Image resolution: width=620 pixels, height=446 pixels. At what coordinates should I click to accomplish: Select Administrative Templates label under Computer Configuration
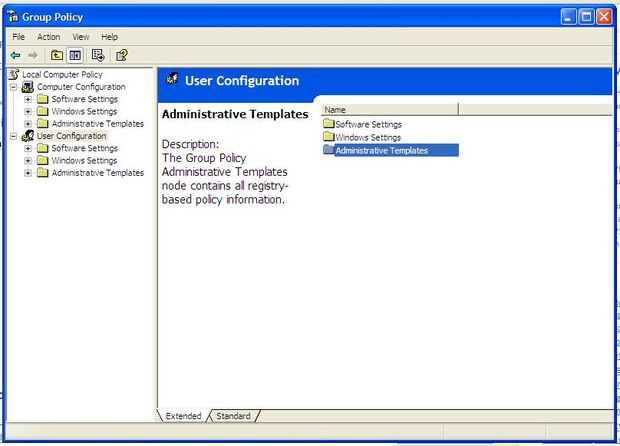(98, 123)
